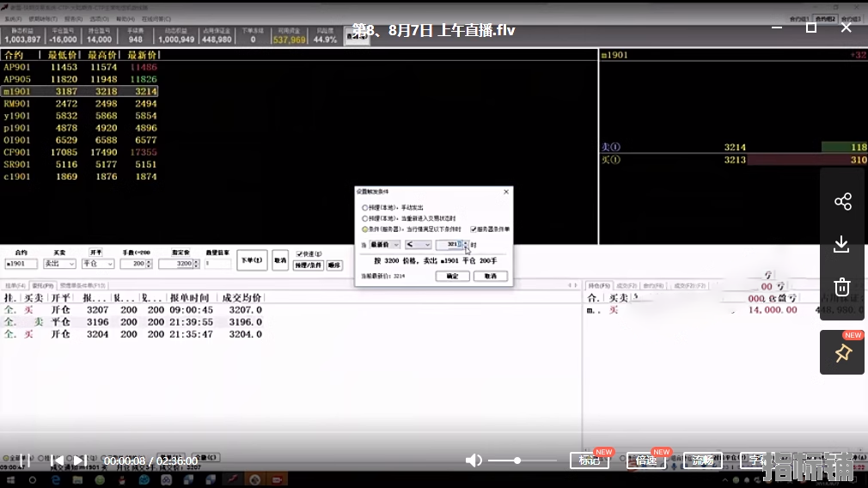The height and width of the screenshot is (488, 868).
Task: Confirm the trigger condition with 确定
Action: (x=452, y=276)
